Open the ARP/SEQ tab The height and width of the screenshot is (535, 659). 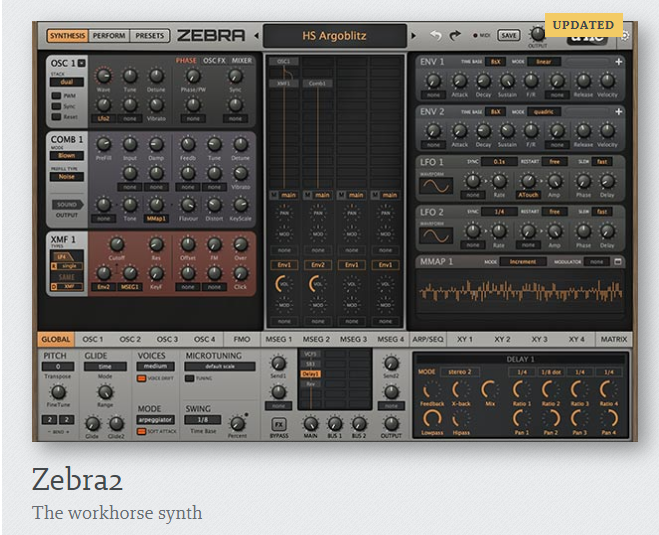(428, 339)
